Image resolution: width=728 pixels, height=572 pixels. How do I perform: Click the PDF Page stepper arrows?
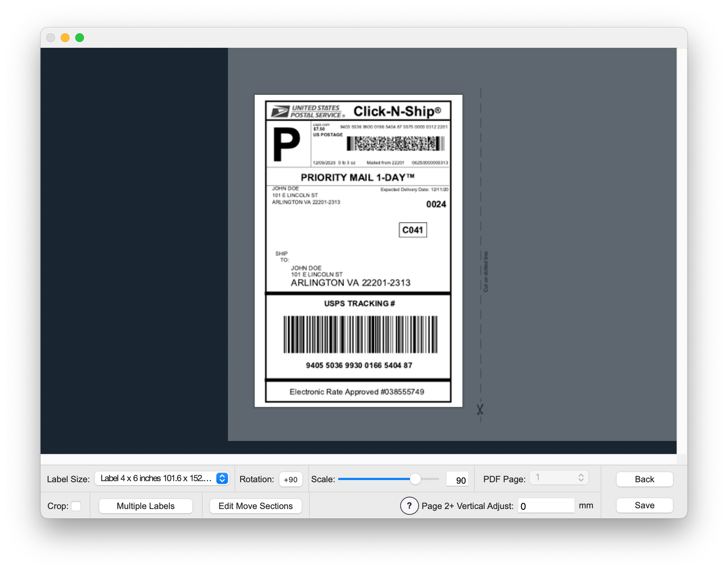[x=581, y=478]
